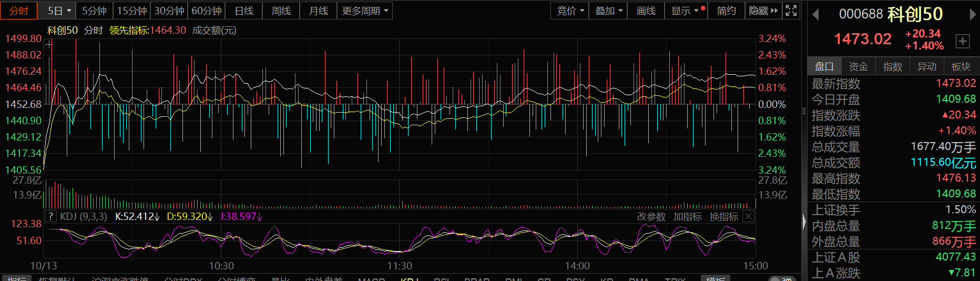Open the 叠加 overlay dropdown
Viewport: 980px width, 281px height.
(x=609, y=11)
